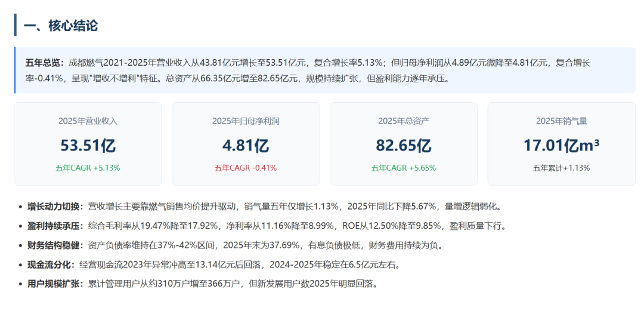644x311 pixels.
Task: Click the 17.01亿m³ gas volume figure
Action: point(562,145)
